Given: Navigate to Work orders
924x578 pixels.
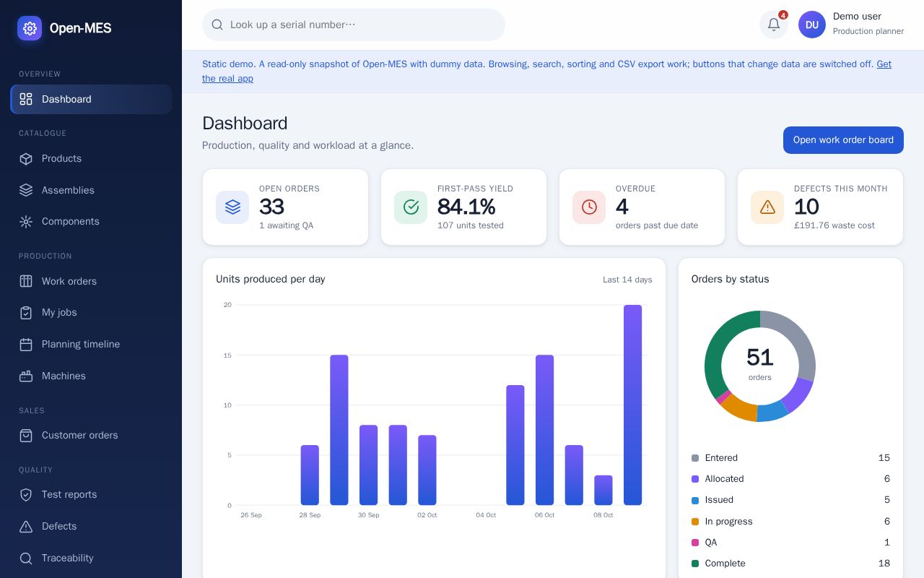Looking at the screenshot, I should coord(91,281).
